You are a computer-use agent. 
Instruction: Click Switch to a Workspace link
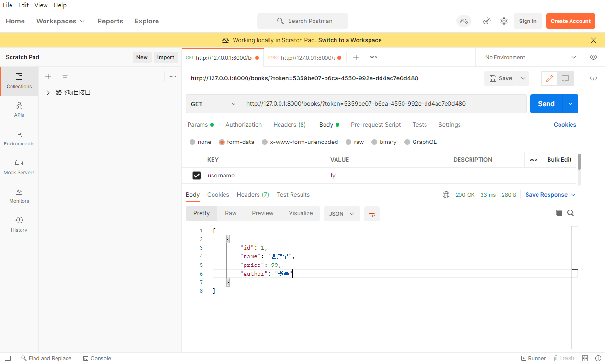click(x=350, y=40)
